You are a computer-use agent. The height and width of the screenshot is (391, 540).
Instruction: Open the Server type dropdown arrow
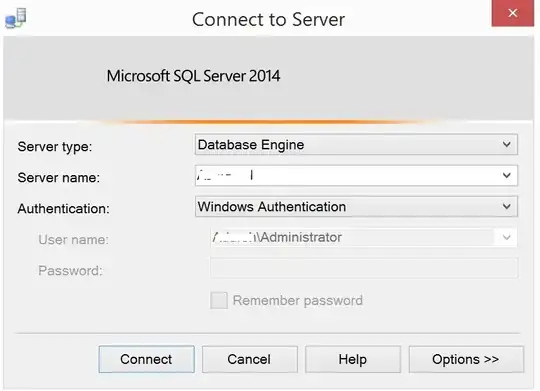click(x=506, y=144)
